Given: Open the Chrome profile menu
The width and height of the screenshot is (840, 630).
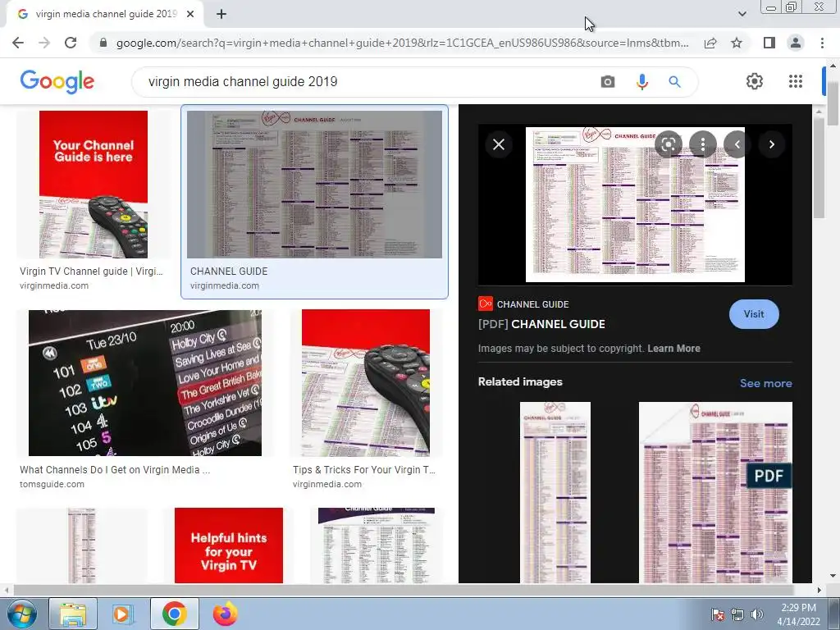Looking at the screenshot, I should [x=796, y=43].
